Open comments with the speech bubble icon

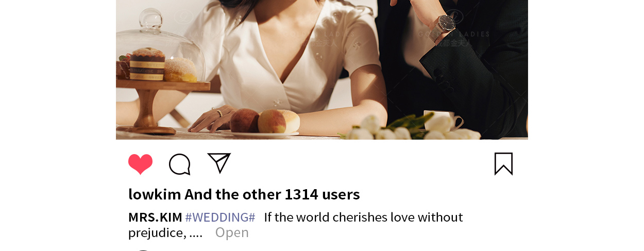pos(180,164)
